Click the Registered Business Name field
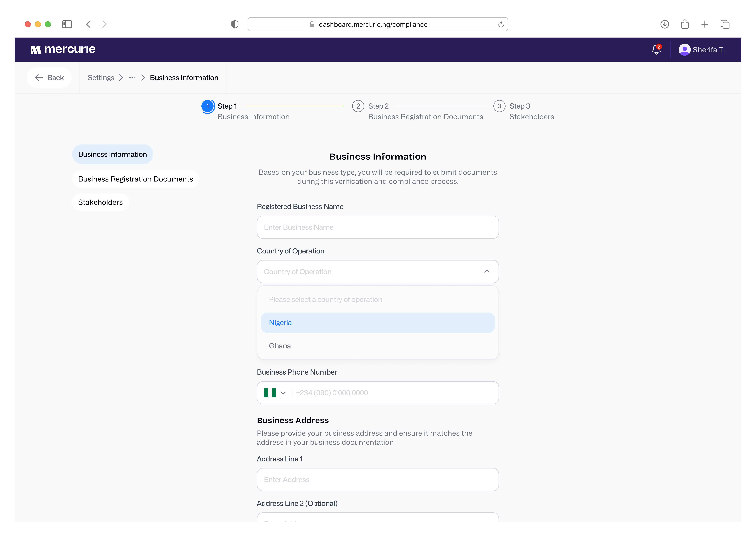This screenshot has height=533, width=756. tap(378, 227)
